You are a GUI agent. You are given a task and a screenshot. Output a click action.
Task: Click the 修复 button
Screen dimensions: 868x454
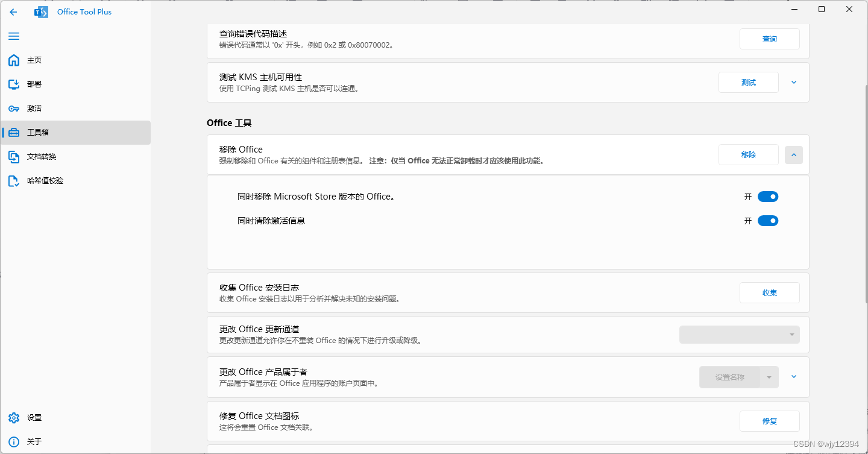pos(770,421)
